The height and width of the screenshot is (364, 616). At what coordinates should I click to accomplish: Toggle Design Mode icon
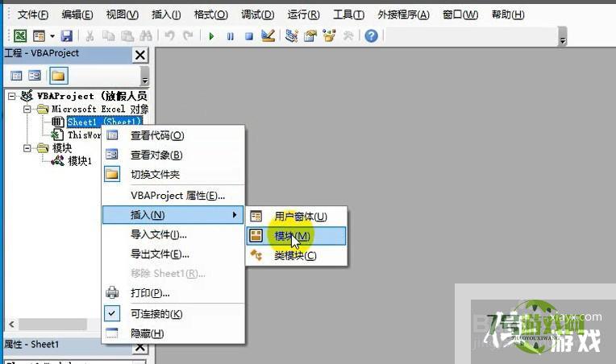(268, 36)
